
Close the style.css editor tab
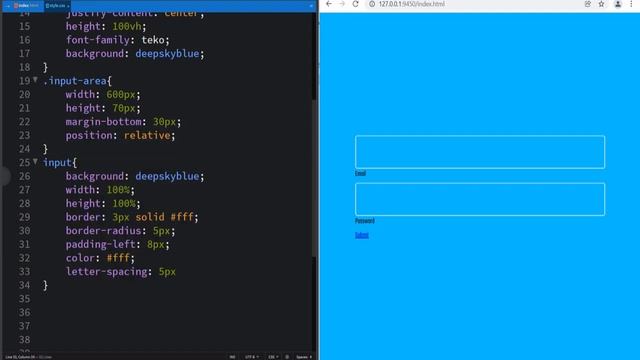[68, 6]
